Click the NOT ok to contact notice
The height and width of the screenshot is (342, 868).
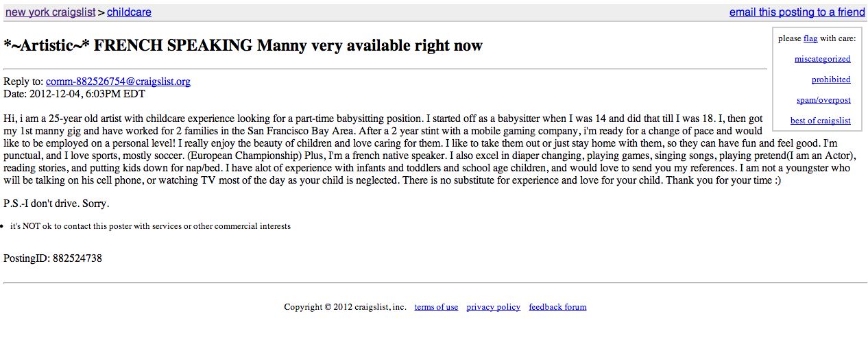[x=150, y=226]
